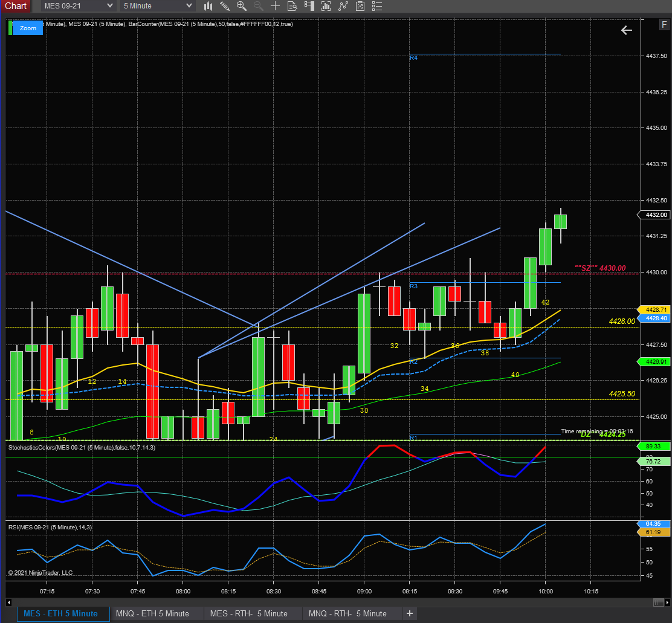Screen dimensions: 672x623
Task: Open the Data Series document icon
Action: point(292,6)
